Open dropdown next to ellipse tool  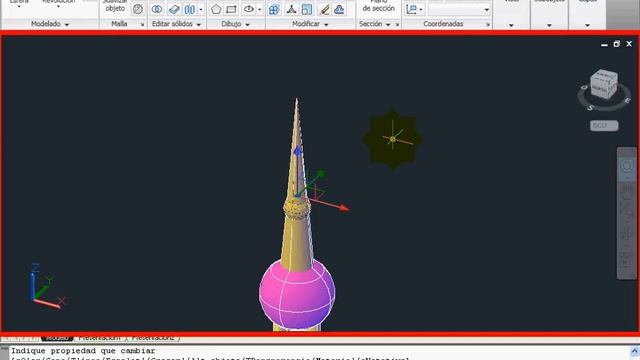point(260,9)
